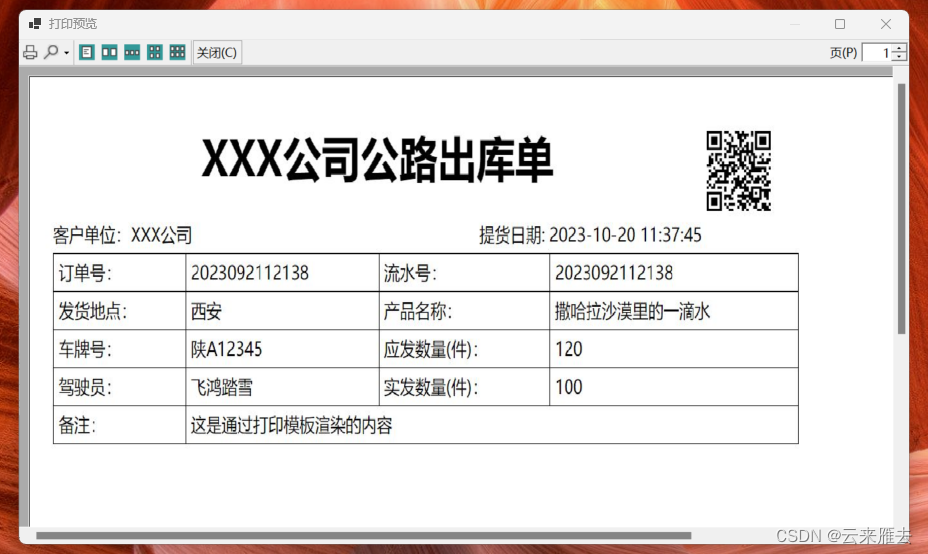Image resolution: width=928 pixels, height=554 pixels.
Task: Click the 西安 cell
Action: (x=282, y=311)
